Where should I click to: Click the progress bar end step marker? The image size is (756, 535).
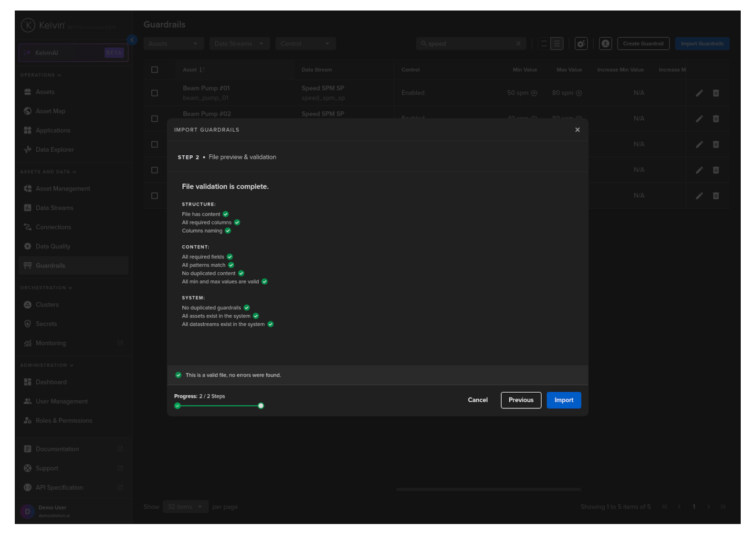click(x=261, y=406)
